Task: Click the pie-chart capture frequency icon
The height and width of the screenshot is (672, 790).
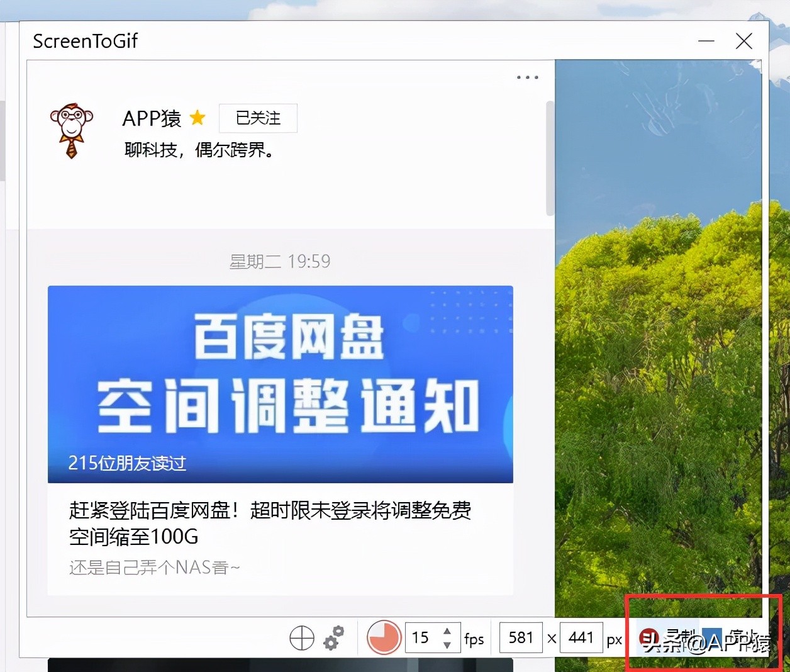Action: [x=383, y=637]
